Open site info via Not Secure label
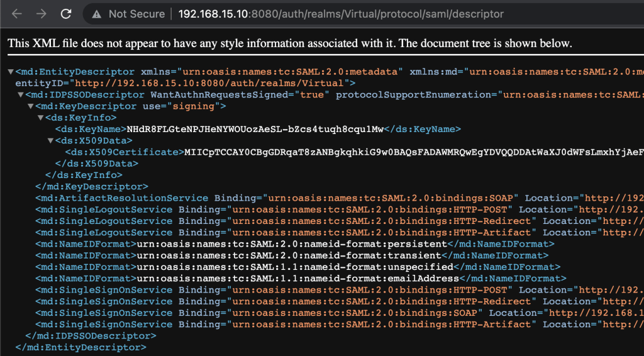Screen dimensions: 644x356 [136, 14]
